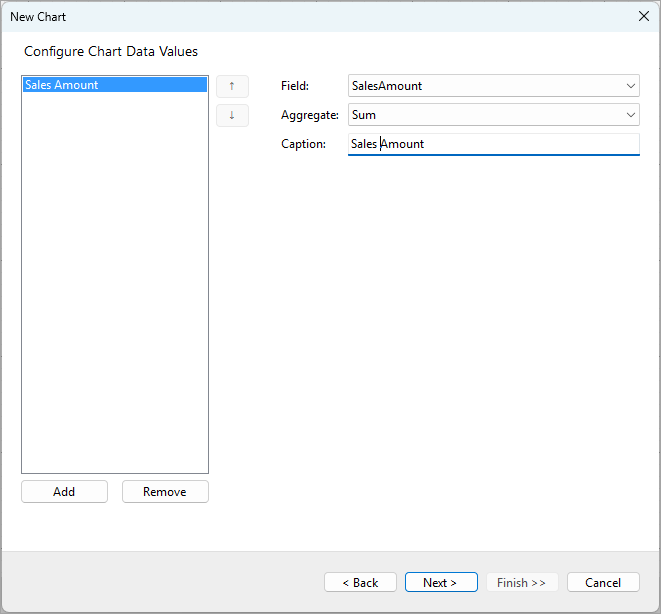661x614 pixels.
Task: Cancel the New Chart wizard
Action: pyautogui.click(x=603, y=582)
